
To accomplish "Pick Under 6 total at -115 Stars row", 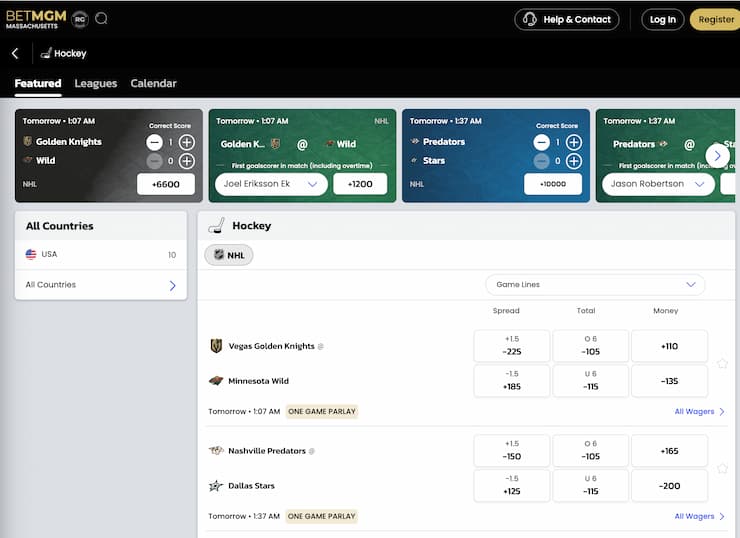I will coord(590,486).
